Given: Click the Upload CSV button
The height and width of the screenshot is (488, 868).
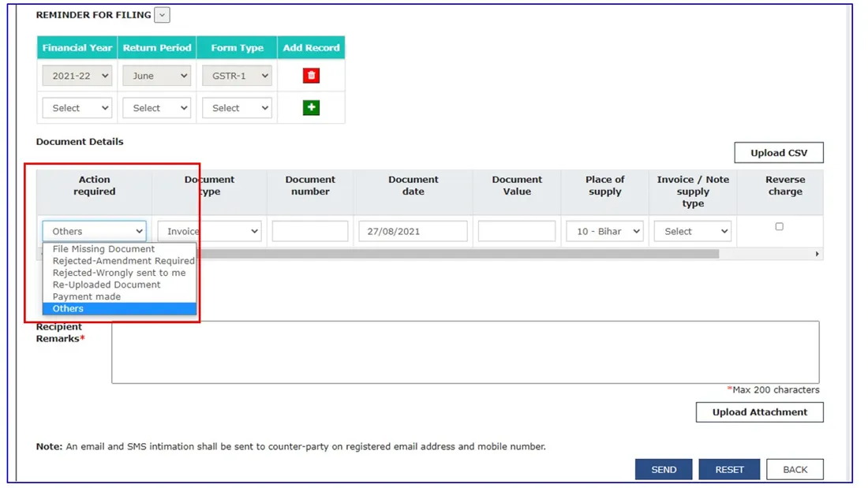Looking at the screenshot, I should (778, 153).
